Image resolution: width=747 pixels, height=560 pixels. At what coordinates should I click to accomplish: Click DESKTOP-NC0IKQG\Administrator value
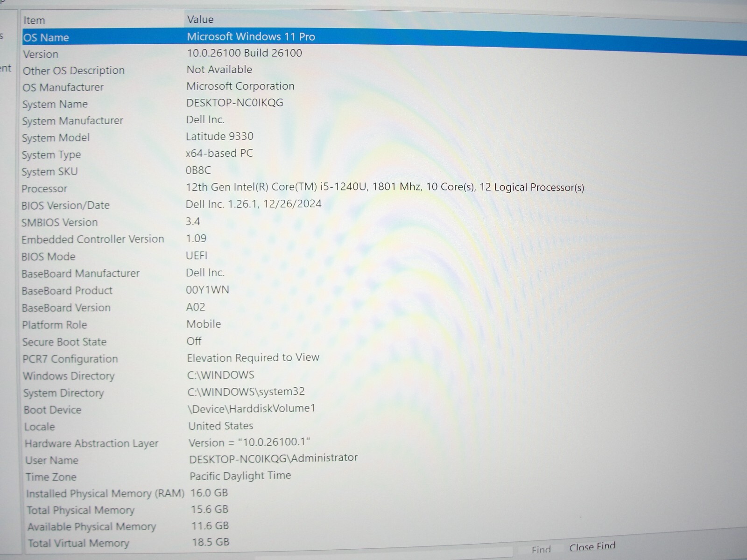273,458
